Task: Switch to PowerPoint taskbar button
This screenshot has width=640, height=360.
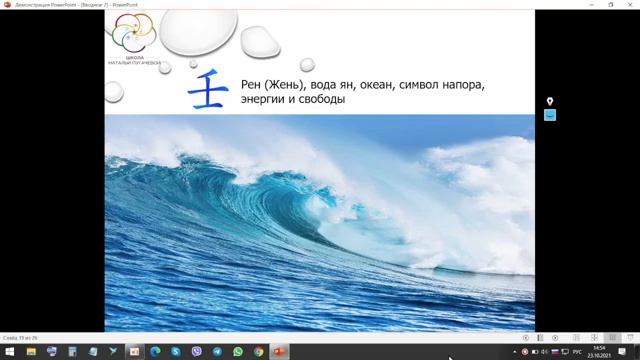Action: [279, 351]
